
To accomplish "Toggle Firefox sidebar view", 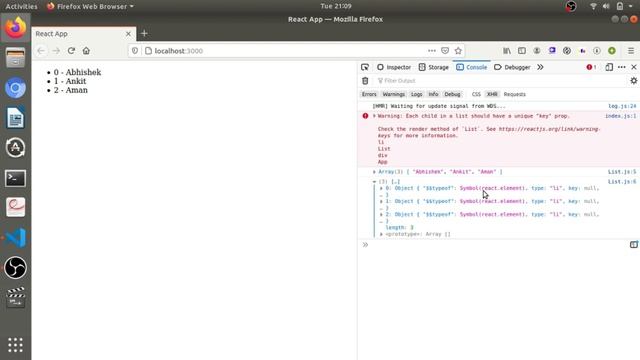I will [522, 51].
